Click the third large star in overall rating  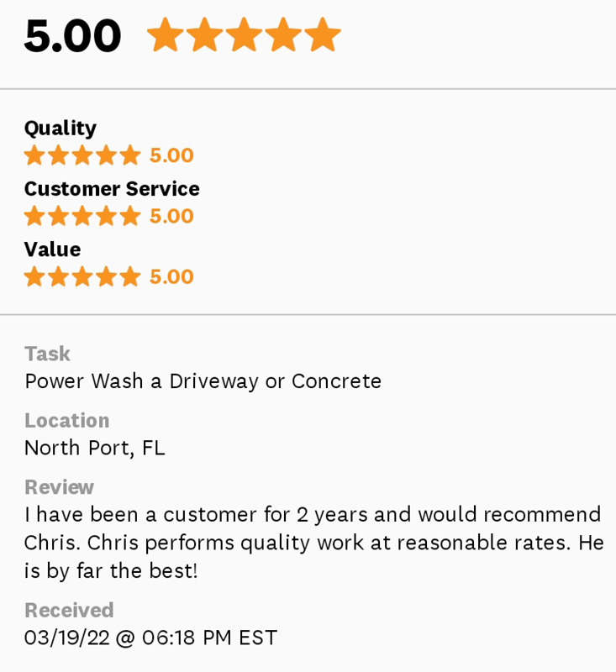[244, 36]
